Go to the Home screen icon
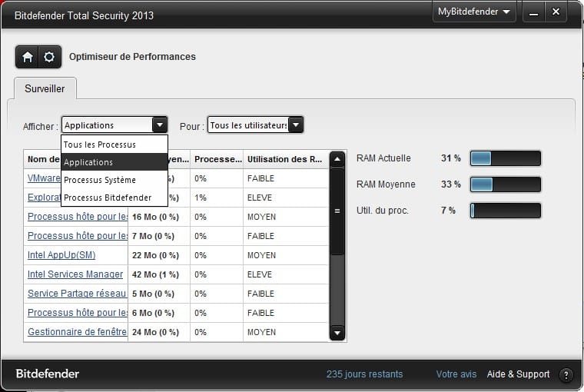Screen dimensions: 584x392 pyautogui.click(x=27, y=57)
